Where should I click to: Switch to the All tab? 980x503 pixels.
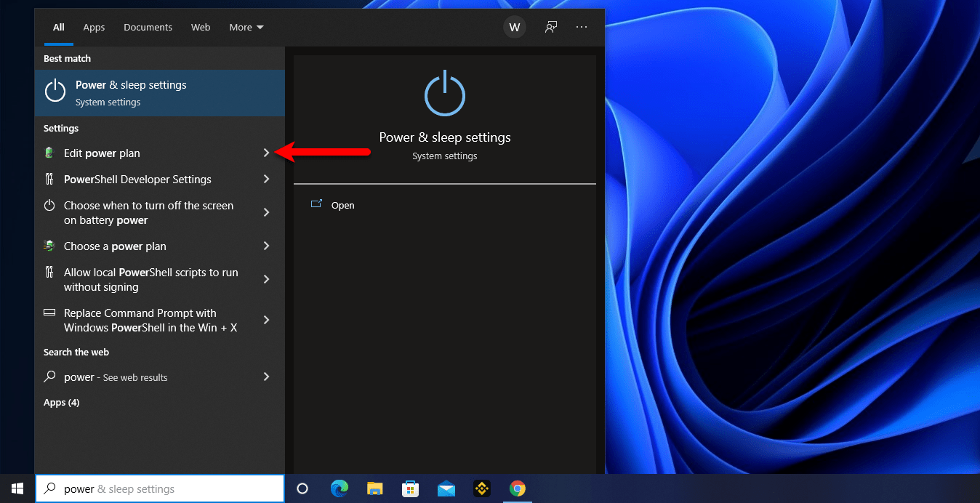coord(59,28)
